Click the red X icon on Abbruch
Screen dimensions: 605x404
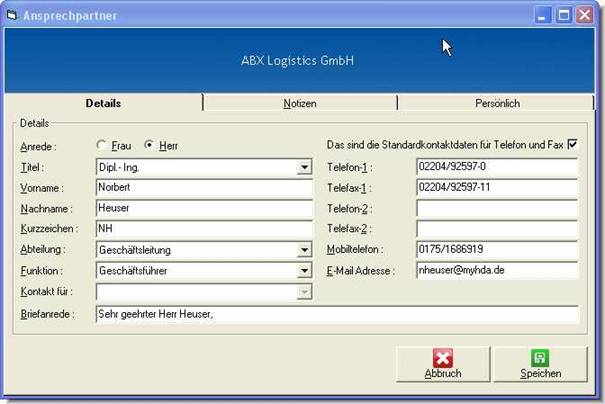coord(443,358)
